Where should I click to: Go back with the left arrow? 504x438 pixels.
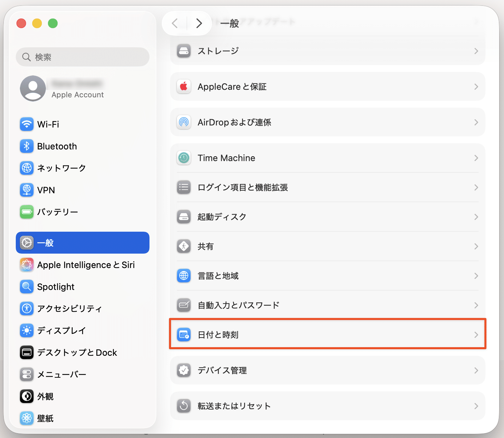[175, 23]
